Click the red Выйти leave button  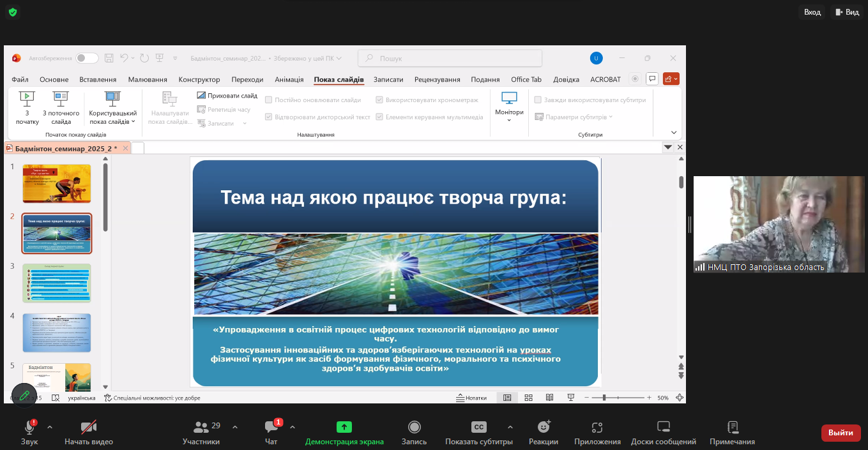point(840,433)
